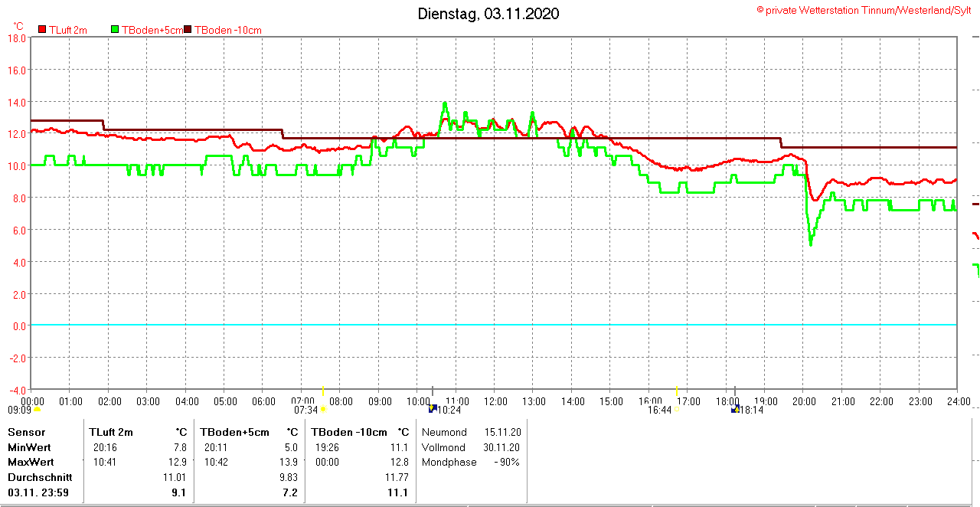The width and height of the screenshot is (980, 507).
Task: Click the MinWert row label
Action: (31, 447)
